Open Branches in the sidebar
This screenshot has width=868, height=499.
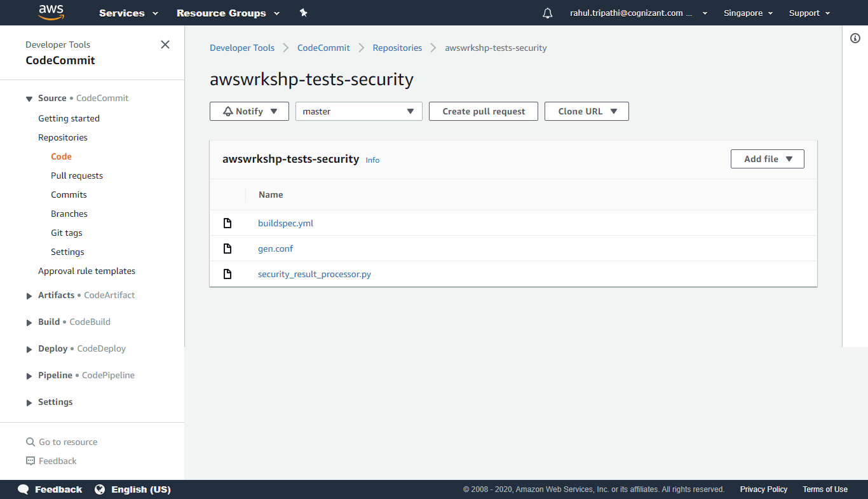point(69,214)
